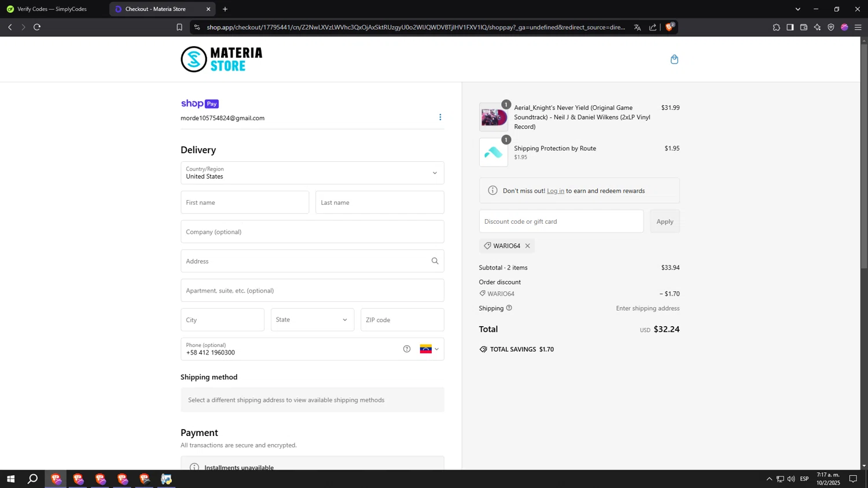Open the Shop Pay account options menu
The width and height of the screenshot is (868, 488).
(x=440, y=117)
